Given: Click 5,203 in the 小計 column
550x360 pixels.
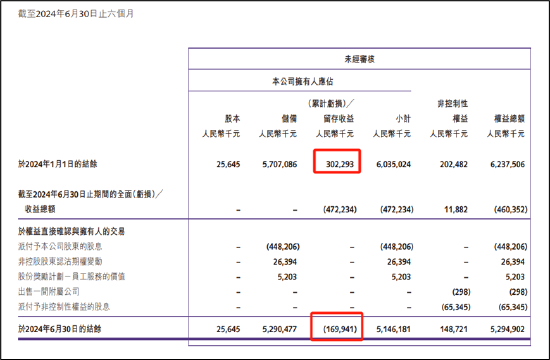Looking at the screenshot, I should pos(401,277).
